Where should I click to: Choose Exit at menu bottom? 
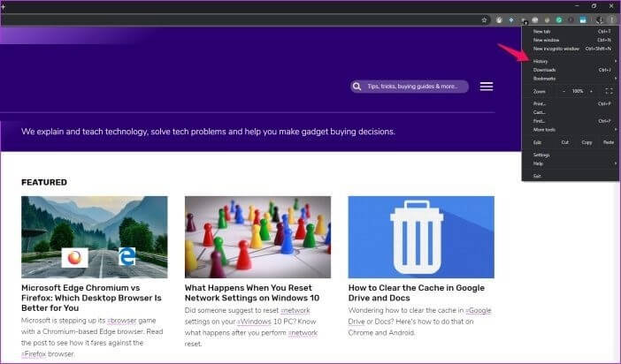pos(571,176)
